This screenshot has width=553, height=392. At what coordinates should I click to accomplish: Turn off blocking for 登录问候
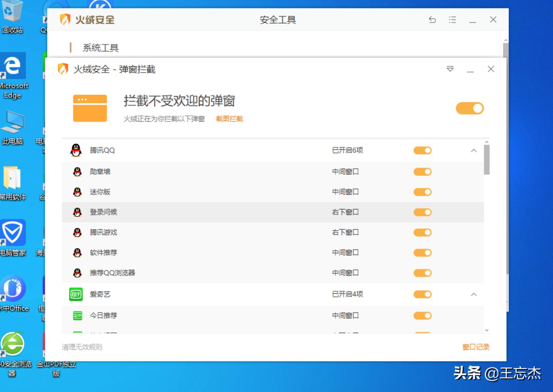click(x=422, y=212)
